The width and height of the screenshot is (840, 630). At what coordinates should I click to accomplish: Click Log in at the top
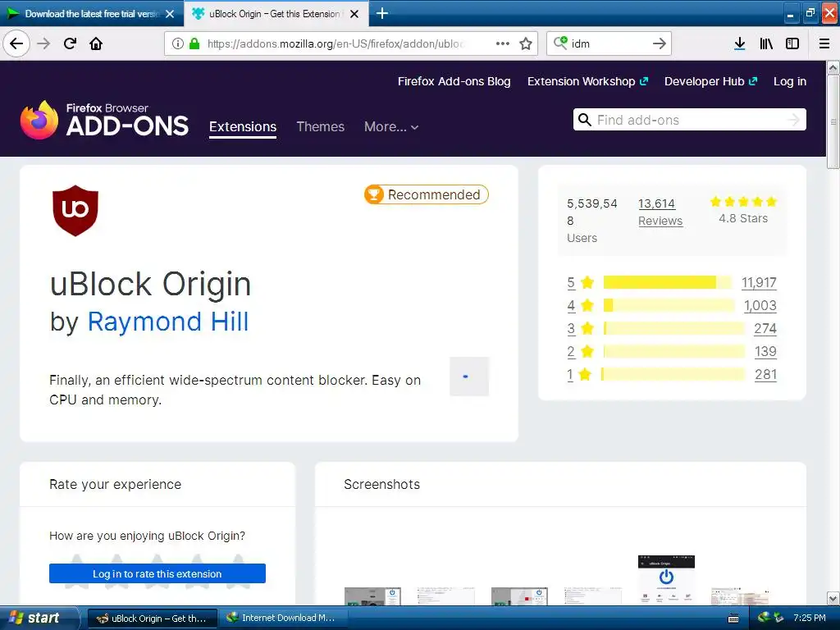pos(790,81)
